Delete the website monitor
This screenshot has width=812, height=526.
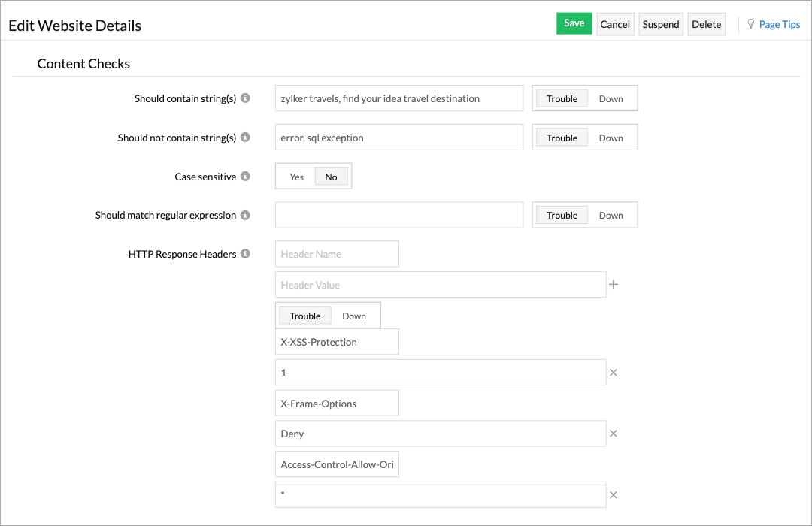pyautogui.click(x=706, y=23)
